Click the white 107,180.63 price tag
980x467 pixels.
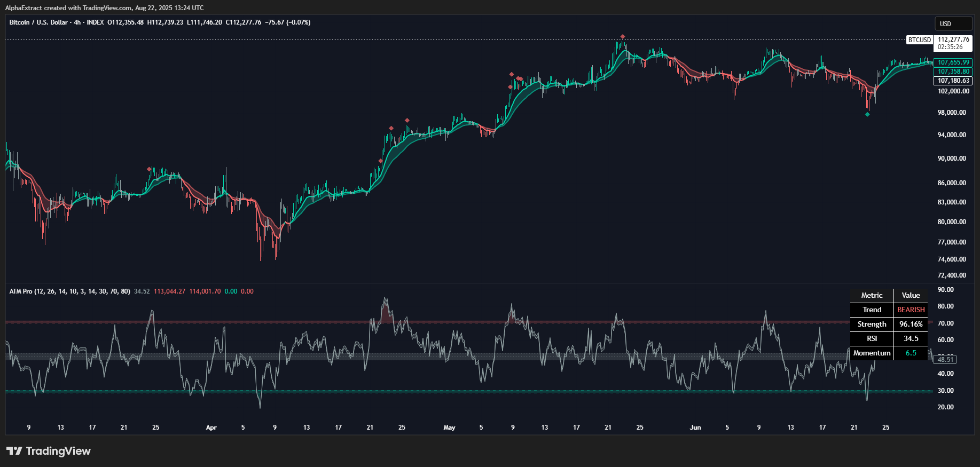953,81
